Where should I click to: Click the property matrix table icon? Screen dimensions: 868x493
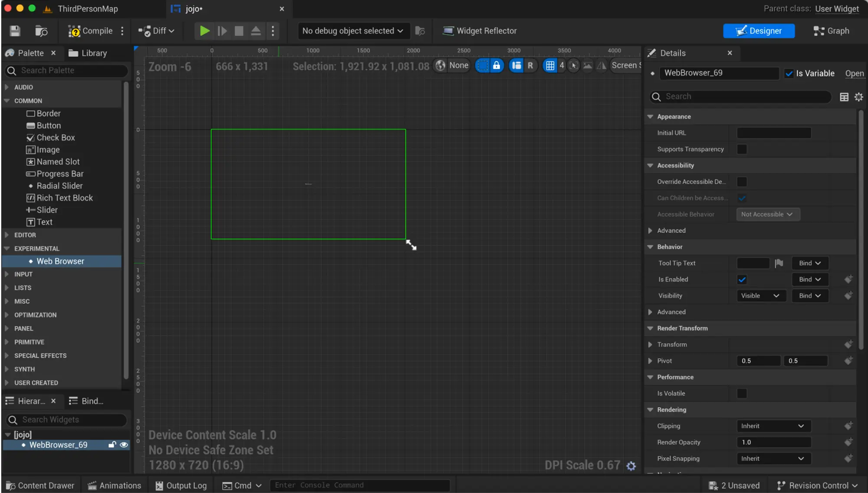click(x=844, y=97)
